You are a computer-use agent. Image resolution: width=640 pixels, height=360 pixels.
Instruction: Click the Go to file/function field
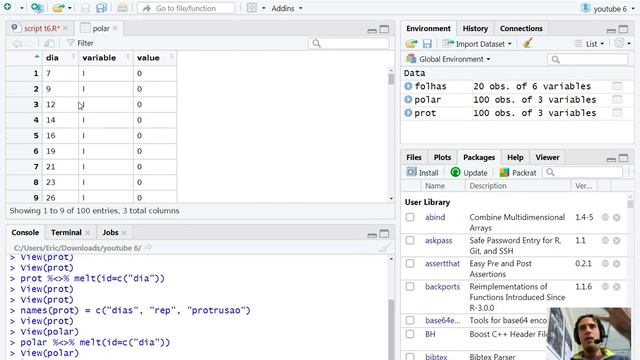click(x=186, y=8)
